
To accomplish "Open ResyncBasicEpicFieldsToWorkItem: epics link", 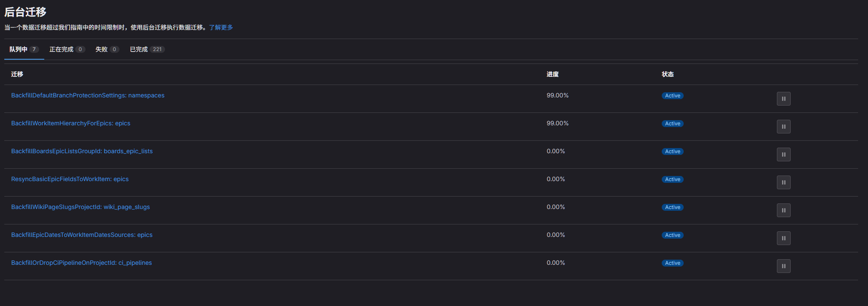I will point(70,179).
